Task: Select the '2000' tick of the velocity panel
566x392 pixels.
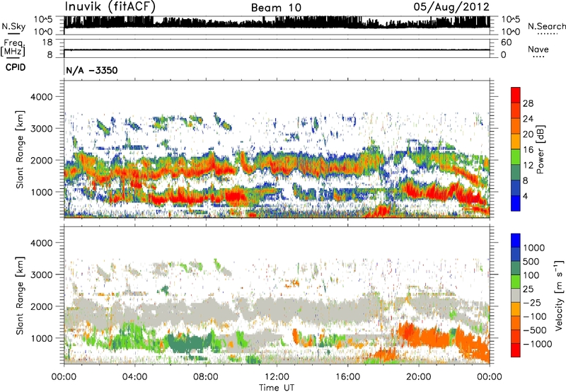Action: [41, 306]
